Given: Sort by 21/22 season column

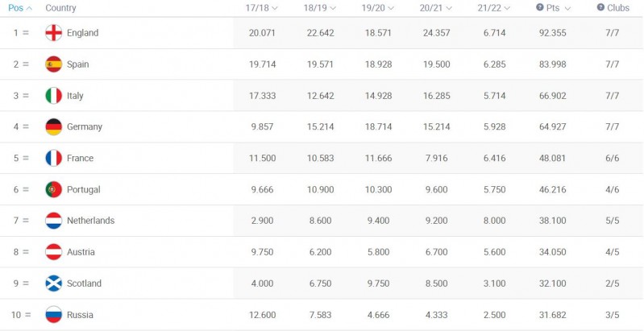Looking at the screenshot, I should pos(493,8).
